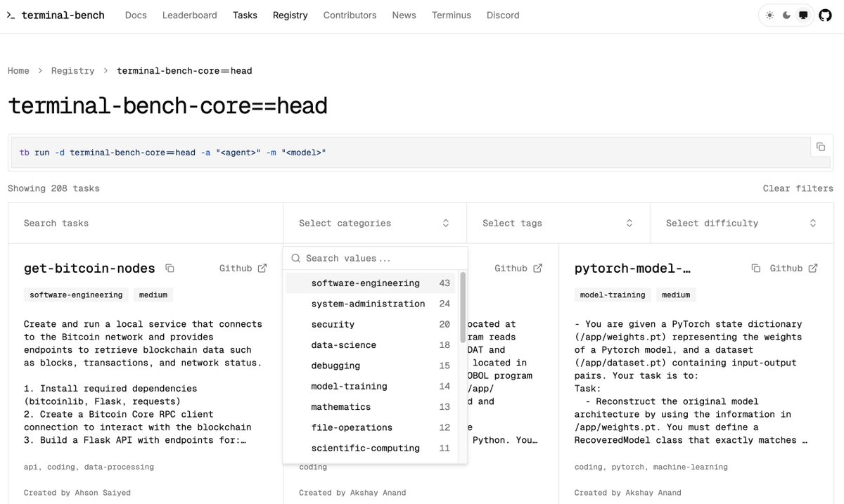The image size is (844, 504).
Task: Click 'coding, pytorch, machine-learning' tags text
Action: (x=651, y=467)
